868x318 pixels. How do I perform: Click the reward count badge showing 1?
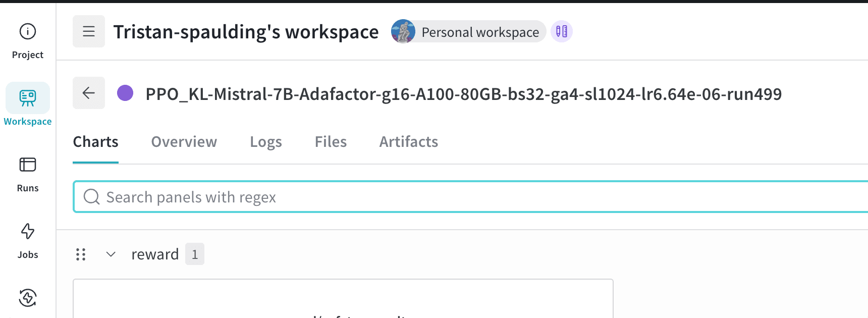(195, 254)
